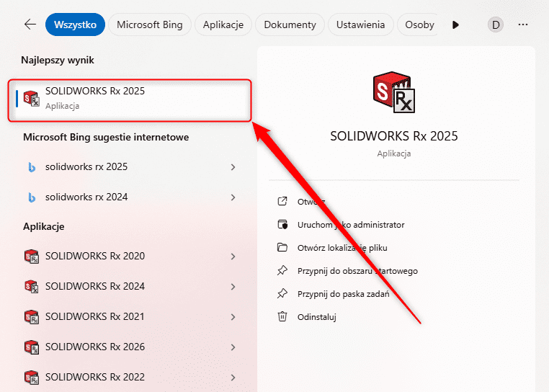
Task: Click the back arrow in search header
Action: [30, 24]
